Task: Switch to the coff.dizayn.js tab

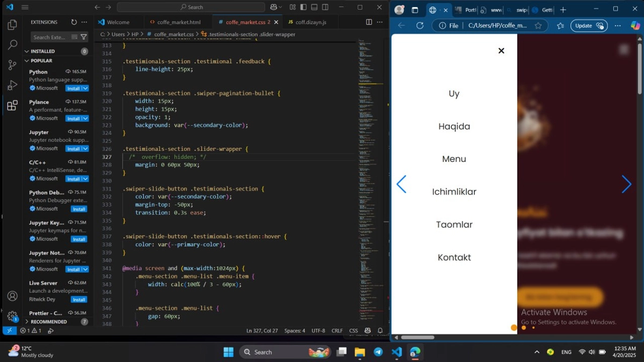Action: [x=310, y=23]
